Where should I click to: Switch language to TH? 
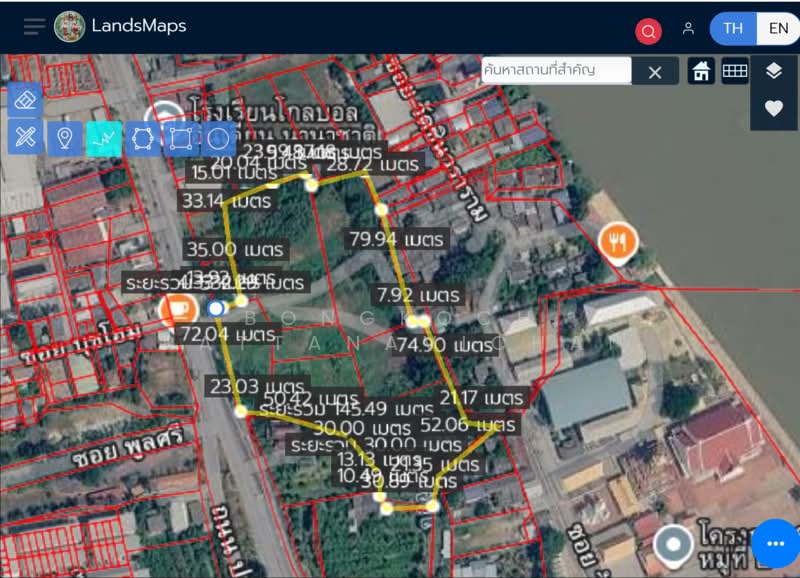click(x=733, y=28)
